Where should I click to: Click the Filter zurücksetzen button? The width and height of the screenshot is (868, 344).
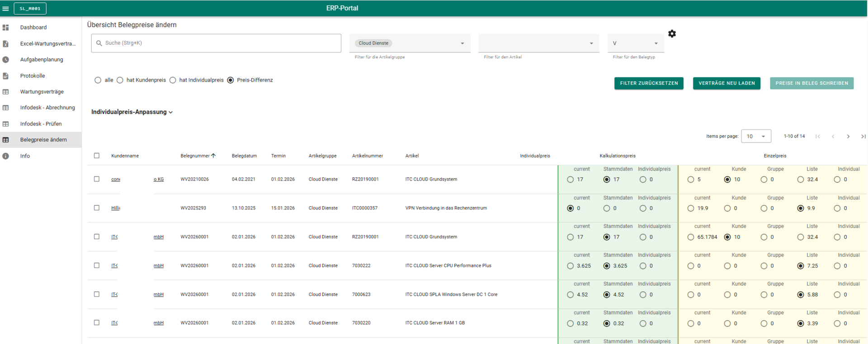[x=649, y=84]
